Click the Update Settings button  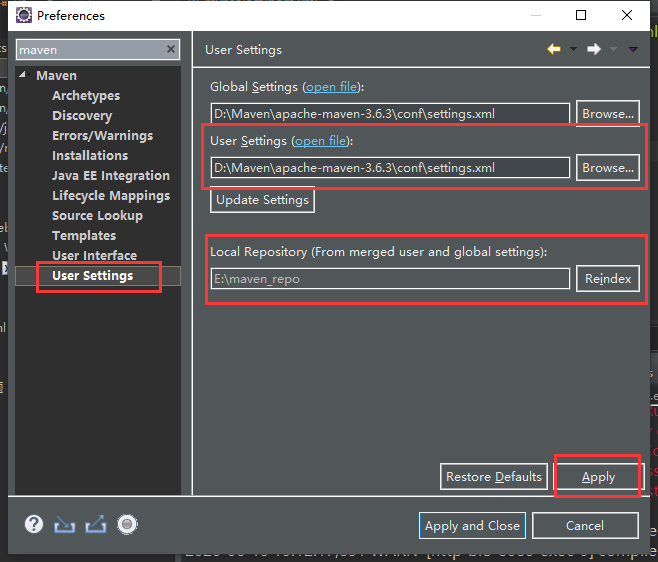(x=262, y=200)
